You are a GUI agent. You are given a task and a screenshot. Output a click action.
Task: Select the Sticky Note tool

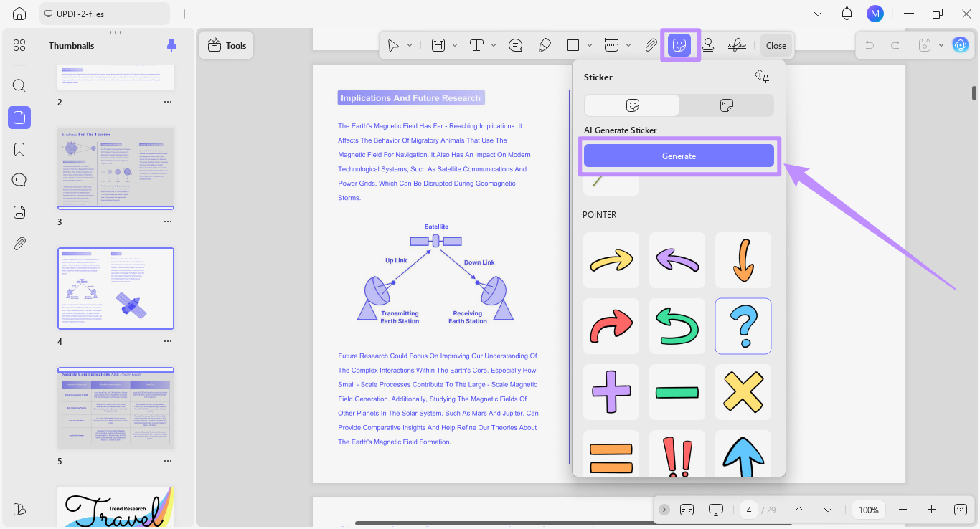point(515,45)
